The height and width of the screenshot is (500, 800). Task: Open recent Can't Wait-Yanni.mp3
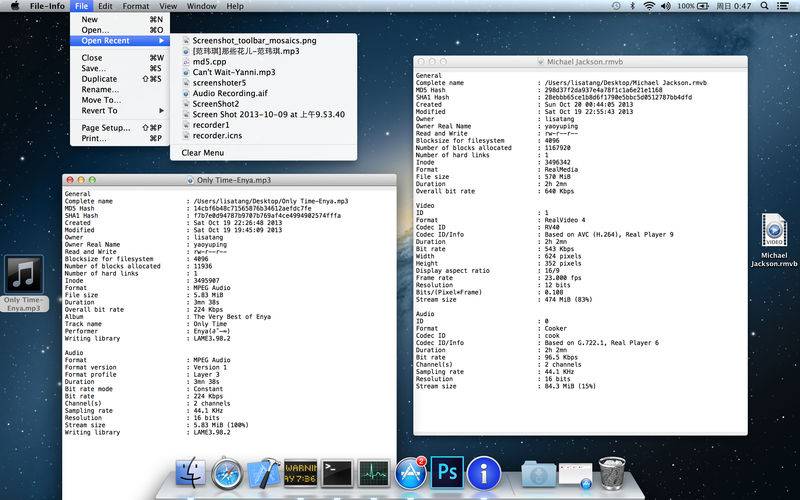(x=263, y=72)
